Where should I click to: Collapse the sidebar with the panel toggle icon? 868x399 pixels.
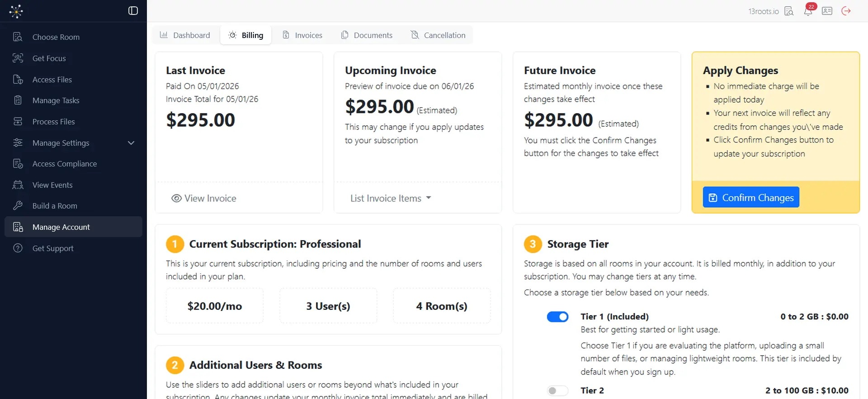click(x=133, y=11)
